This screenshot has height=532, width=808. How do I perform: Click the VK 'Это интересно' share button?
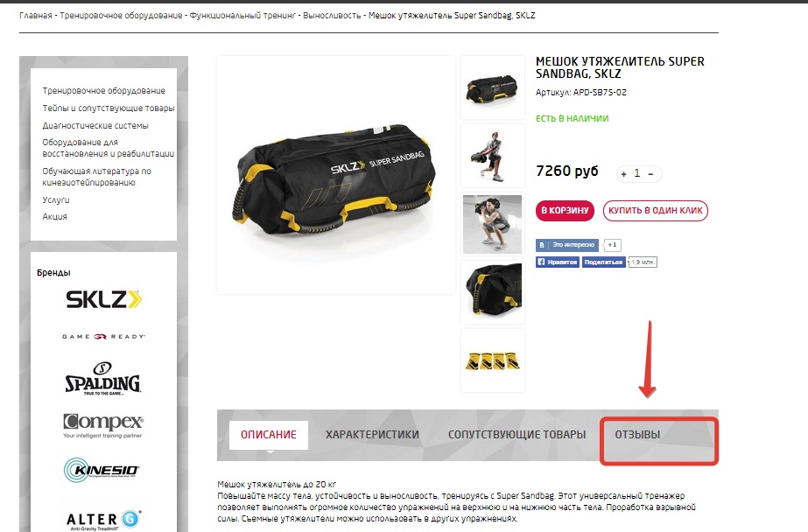[x=567, y=245]
